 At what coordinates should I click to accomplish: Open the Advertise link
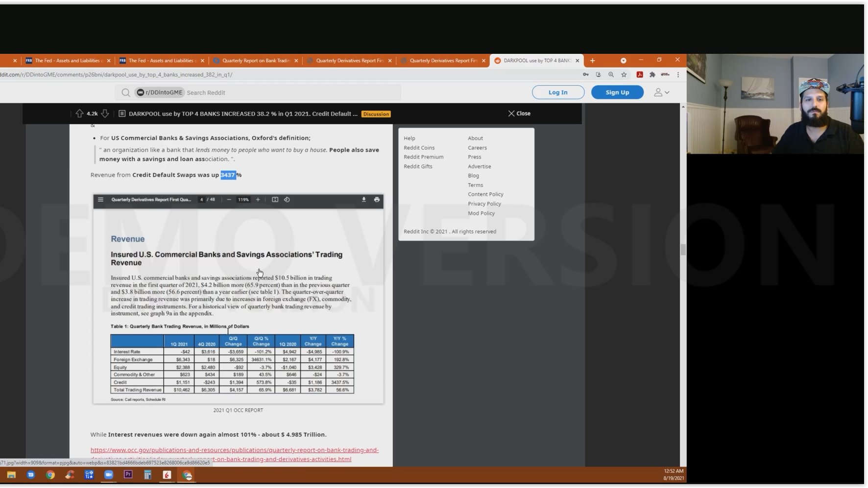pos(479,166)
